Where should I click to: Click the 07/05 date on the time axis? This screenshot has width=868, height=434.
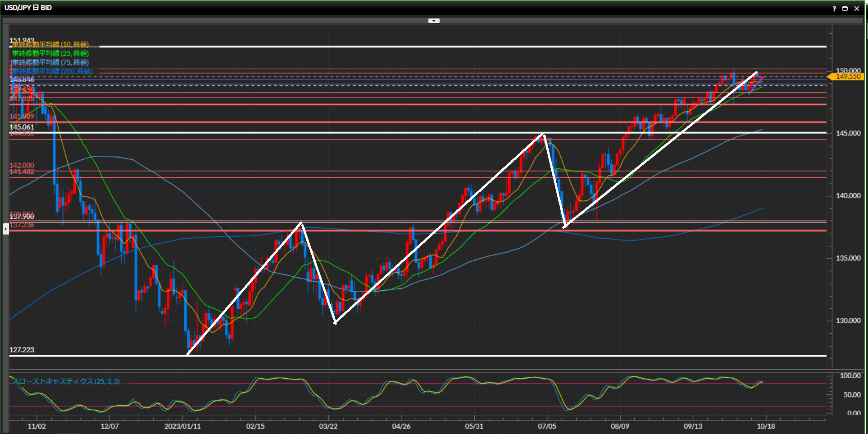547,426
